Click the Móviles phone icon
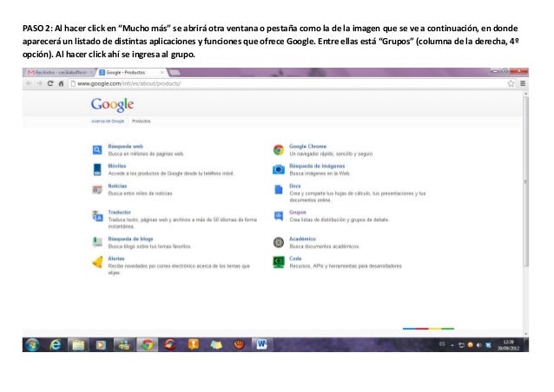The image size is (554, 392). point(97,170)
